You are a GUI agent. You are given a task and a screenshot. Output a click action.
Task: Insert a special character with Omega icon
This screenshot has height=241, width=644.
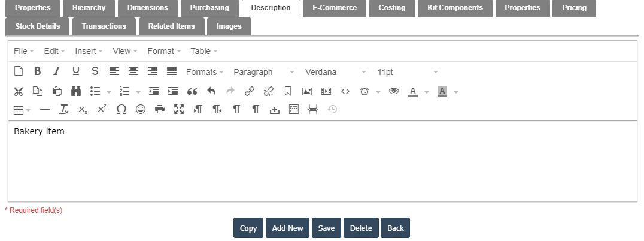pyautogui.click(x=121, y=110)
